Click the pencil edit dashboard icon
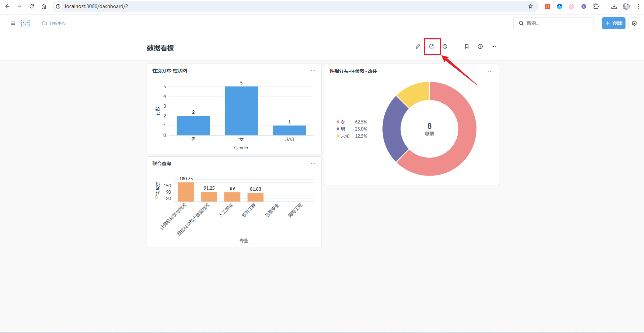The width and height of the screenshot is (644, 333). coord(418,46)
